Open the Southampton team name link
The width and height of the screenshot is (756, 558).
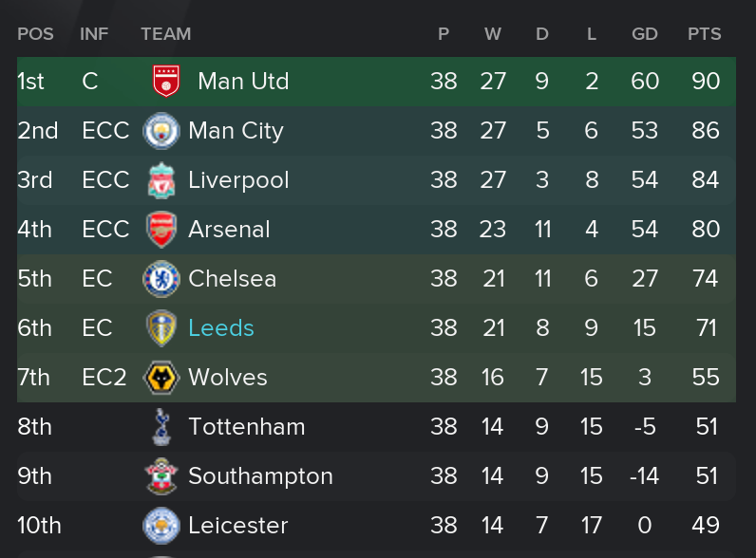[260, 476]
